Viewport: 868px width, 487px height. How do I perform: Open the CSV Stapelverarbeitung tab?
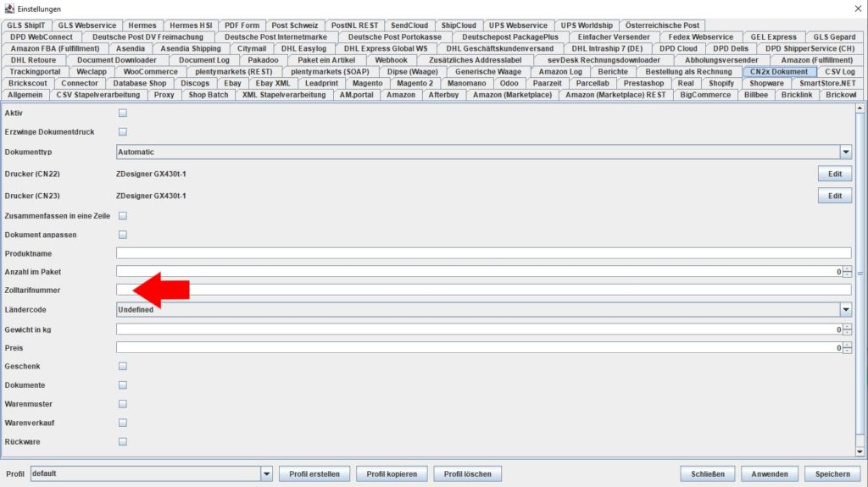point(98,95)
